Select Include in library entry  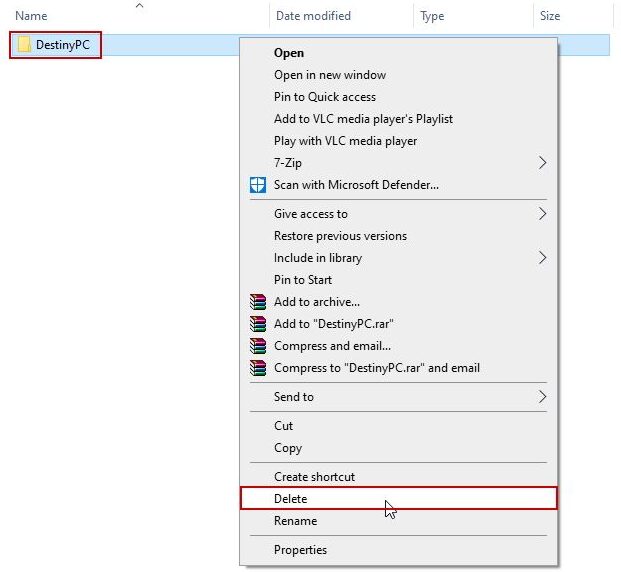[x=398, y=258]
